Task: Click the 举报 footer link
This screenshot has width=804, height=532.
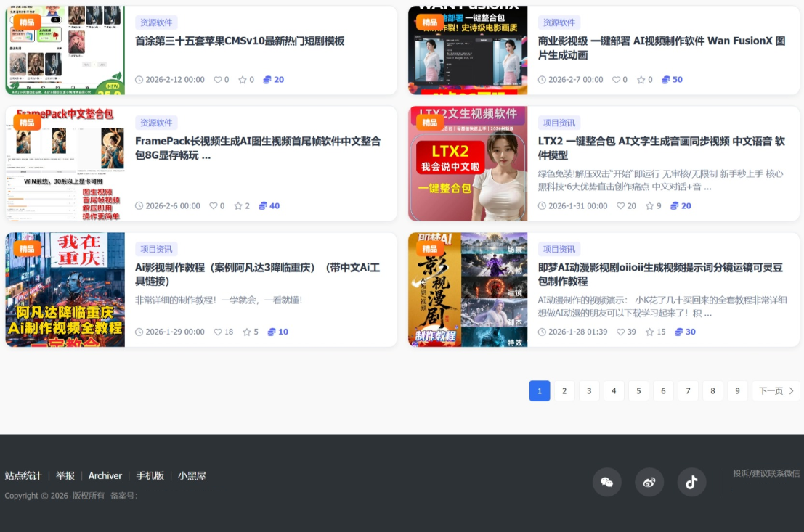Action: click(65, 476)
